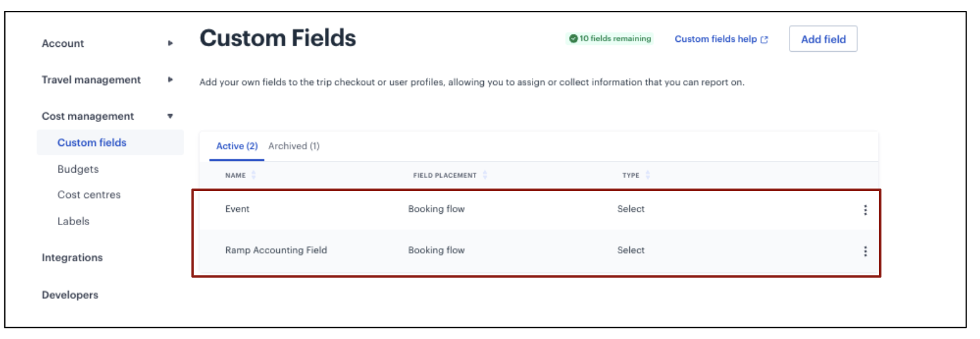Select the Active (2) tab
Image resolution: width=980 pixels, height=339 pixels.
(237, 146)
